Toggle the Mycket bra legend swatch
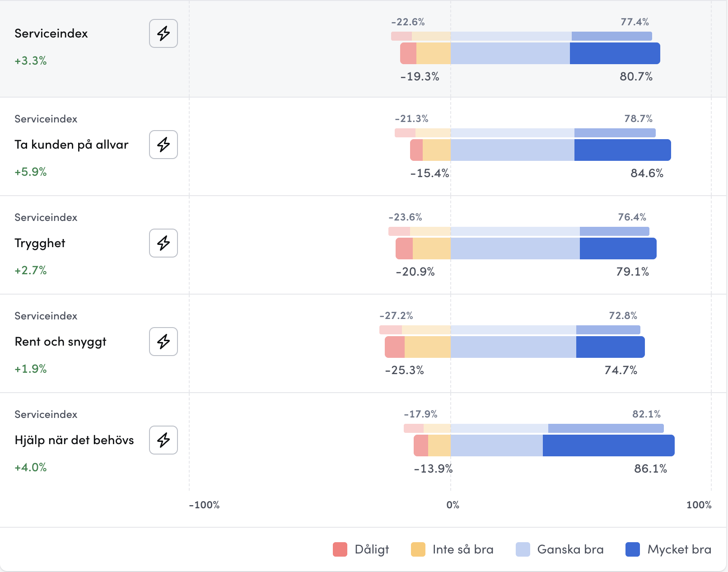Screen dimensions: 728x572 (632, 549)
